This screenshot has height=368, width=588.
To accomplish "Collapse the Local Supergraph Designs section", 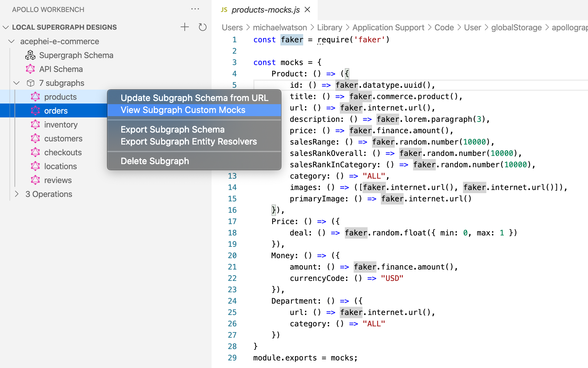I will coord(6,27).
